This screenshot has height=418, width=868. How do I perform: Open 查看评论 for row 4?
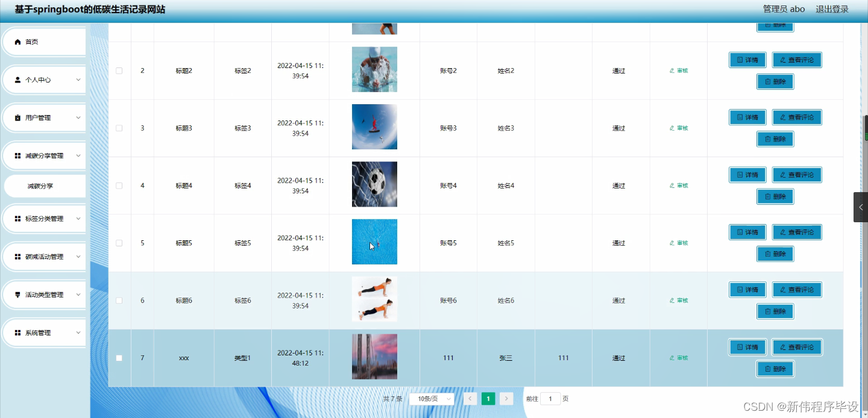797,175
